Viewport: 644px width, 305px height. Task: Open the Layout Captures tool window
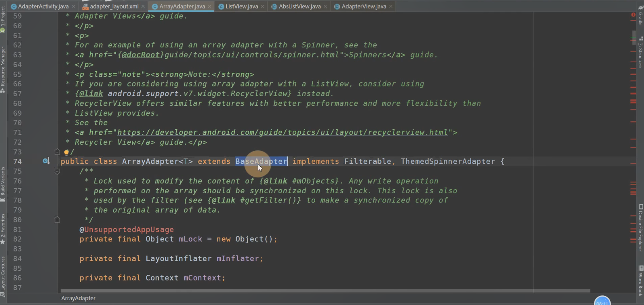click(3, 276)
